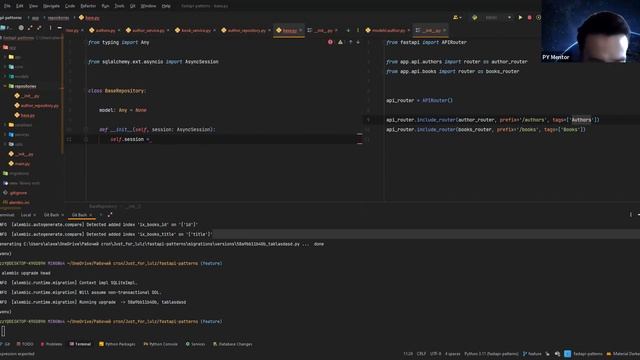This screenshot has height=360, width=640.
Task: Open the Python Packages tool window
Action: (x=117, y=344)
